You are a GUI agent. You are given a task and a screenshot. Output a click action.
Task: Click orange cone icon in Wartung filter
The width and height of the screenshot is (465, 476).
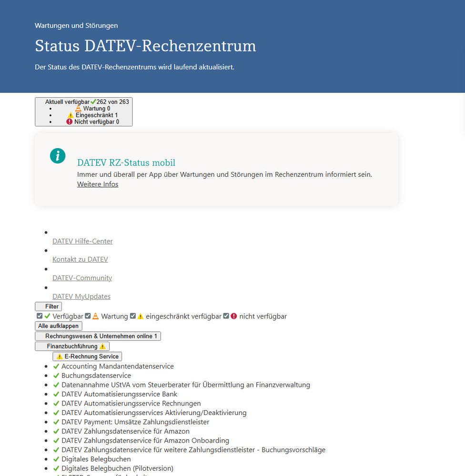96,316
